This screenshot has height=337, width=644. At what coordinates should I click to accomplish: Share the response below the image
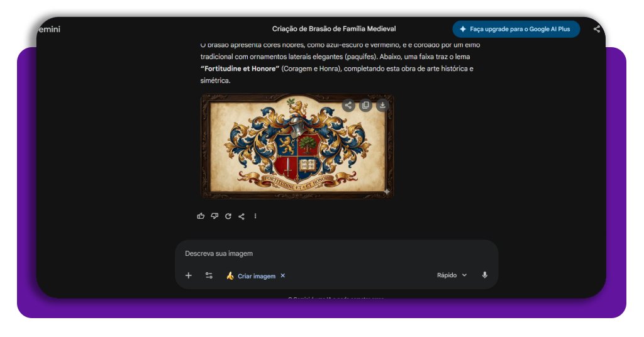pyautogui.click(x=241, y=216)
